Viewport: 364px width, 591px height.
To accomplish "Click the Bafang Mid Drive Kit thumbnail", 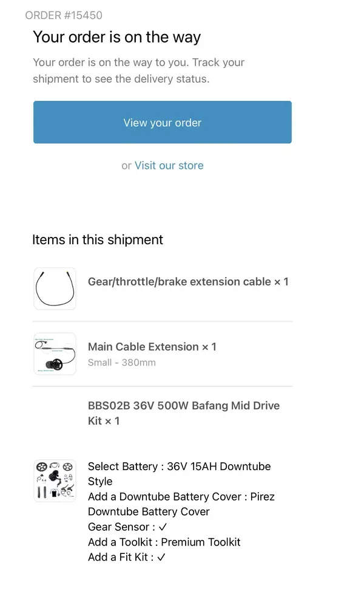I will click(55, 480).
